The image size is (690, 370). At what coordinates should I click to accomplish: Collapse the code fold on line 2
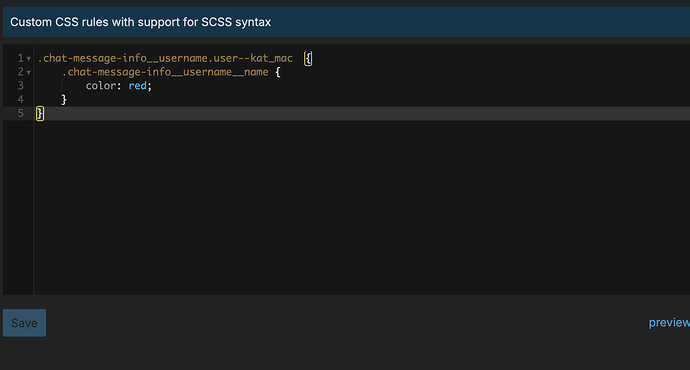(29, 72)
